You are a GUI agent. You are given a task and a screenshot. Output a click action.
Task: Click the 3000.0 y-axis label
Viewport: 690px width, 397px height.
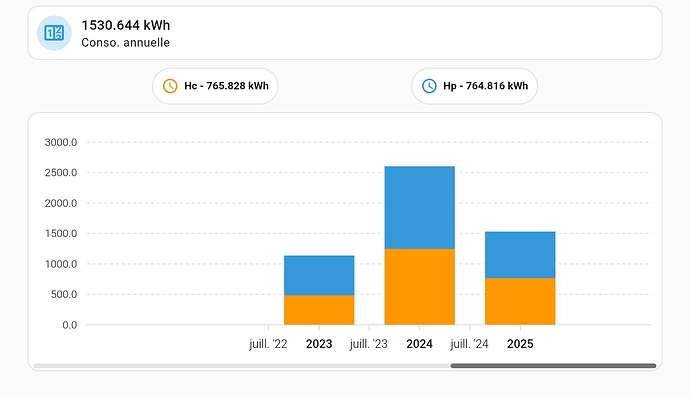tap(61, 142)
